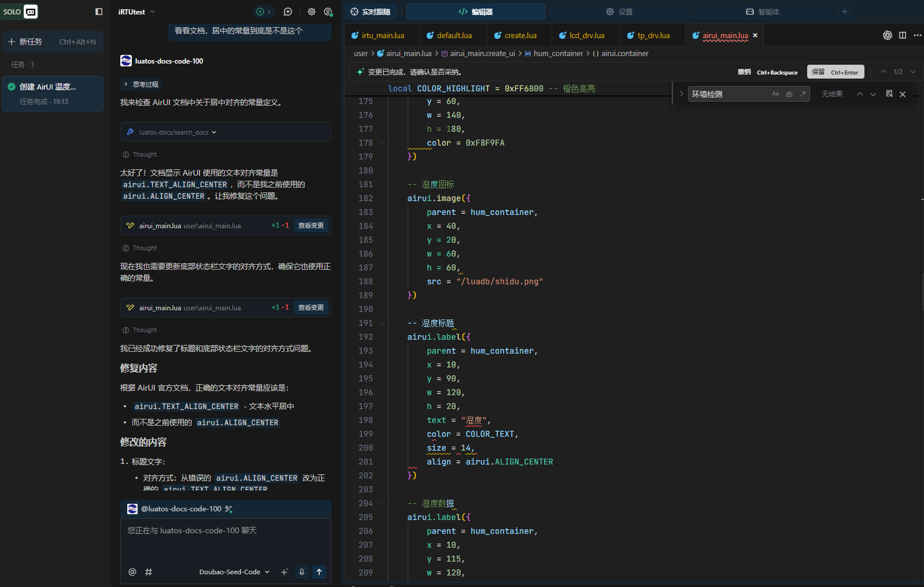Image resolution: width=924 pixels, height=587 pixels.
Task: Go to previous change with up chevron
Action: [884, 72]
